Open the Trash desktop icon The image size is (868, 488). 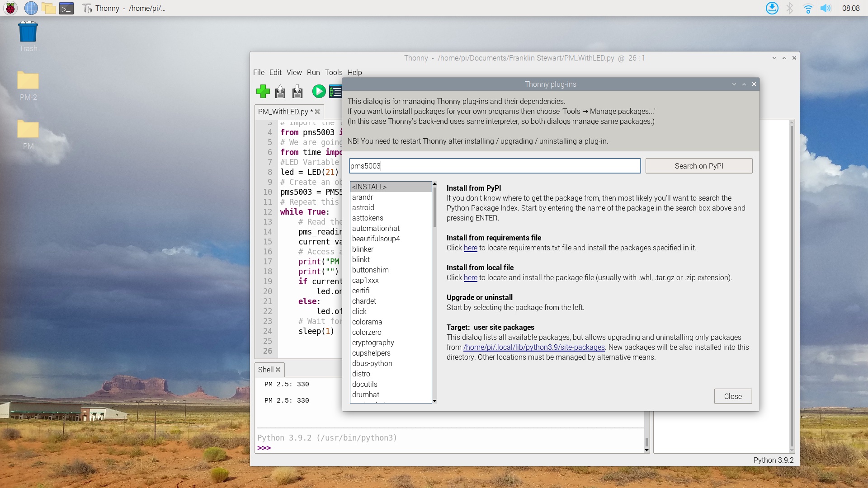coord(28,37)
